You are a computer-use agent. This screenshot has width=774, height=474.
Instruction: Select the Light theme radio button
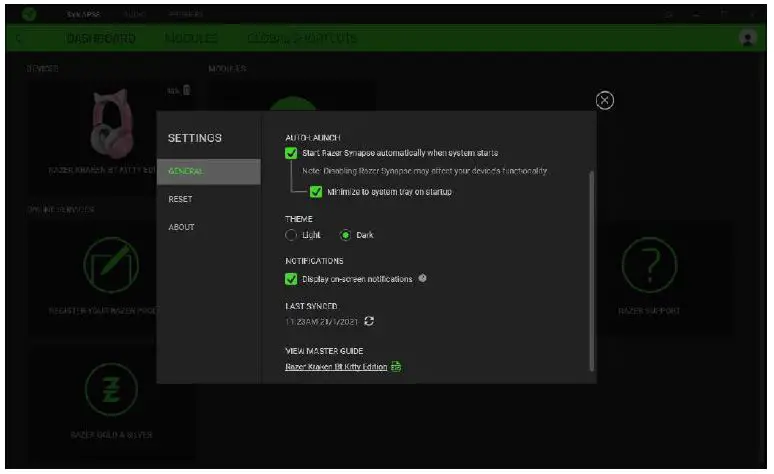(291, 235)
